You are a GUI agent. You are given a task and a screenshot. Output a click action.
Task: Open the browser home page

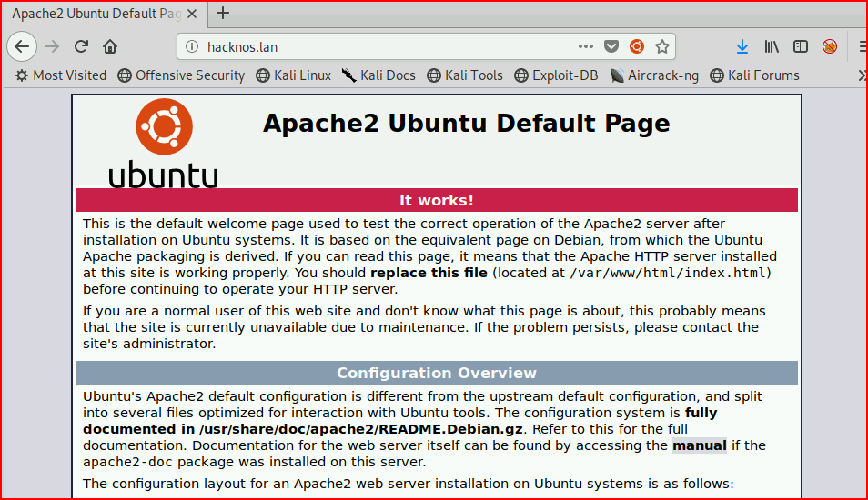point(110,46)
